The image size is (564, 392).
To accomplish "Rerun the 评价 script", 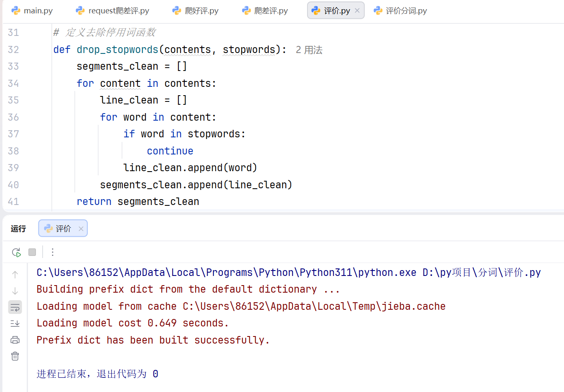I will (16, 252).
